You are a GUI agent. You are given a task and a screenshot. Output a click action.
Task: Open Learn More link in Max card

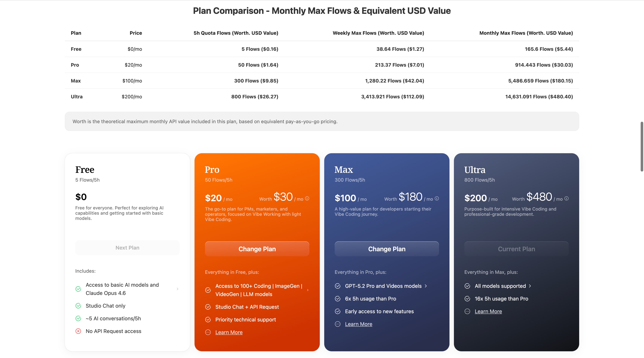(x=359, y=324)
